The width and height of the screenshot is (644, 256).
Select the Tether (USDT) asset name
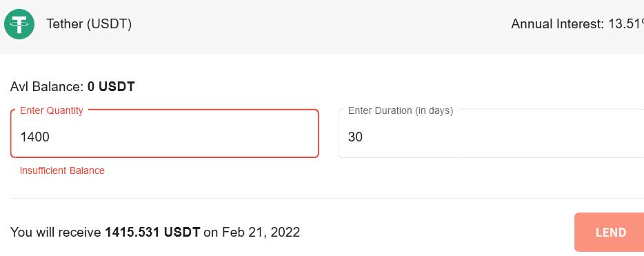pyautogui.click(x=89, y=24)
